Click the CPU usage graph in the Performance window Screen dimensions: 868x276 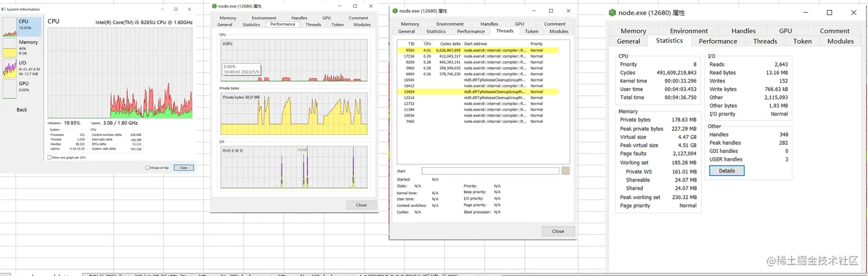294,60
